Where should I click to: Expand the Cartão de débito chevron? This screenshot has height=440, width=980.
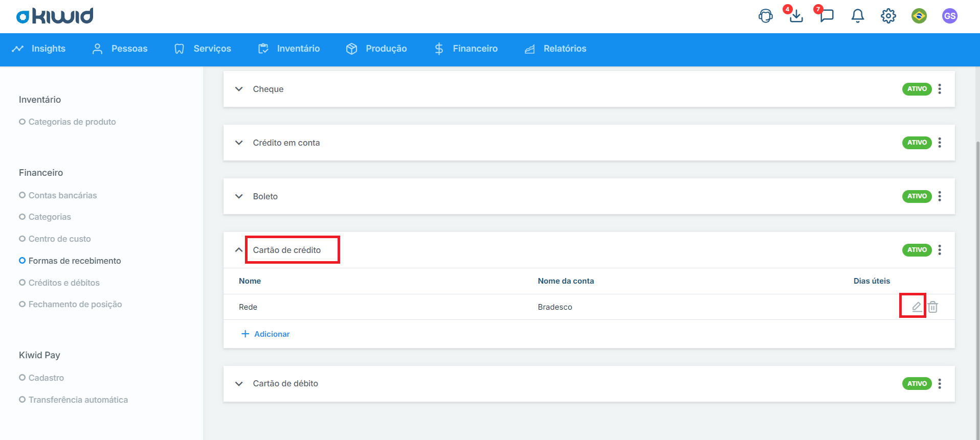click(x=239, y=384)
